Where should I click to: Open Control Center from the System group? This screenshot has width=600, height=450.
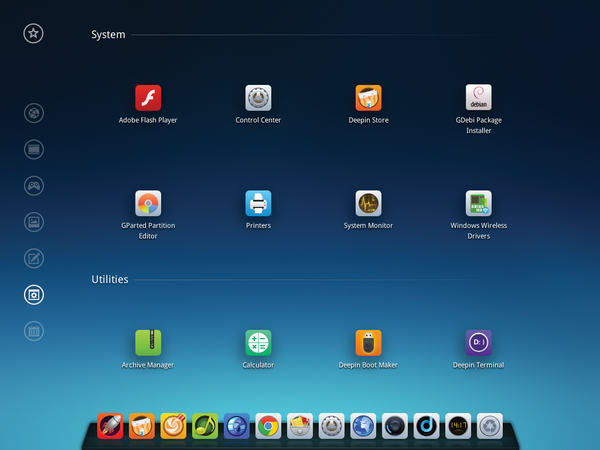pyautogui.click(x=258, y=98)
